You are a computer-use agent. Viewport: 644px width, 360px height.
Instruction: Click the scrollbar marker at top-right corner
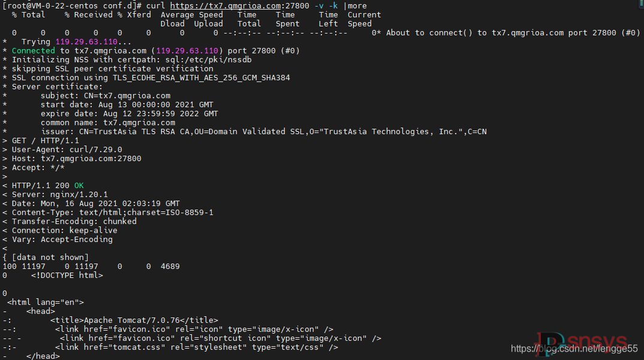642,3
